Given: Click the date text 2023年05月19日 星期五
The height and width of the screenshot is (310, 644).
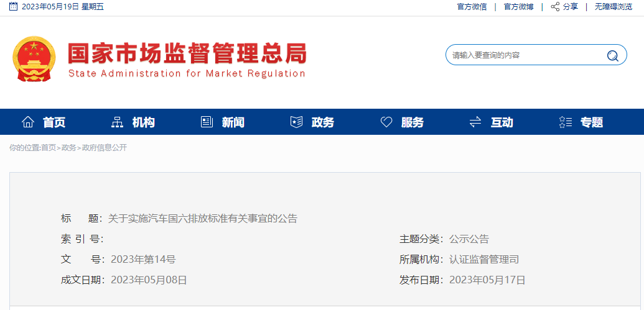Looking at the screenshot, I should point(62,7).
